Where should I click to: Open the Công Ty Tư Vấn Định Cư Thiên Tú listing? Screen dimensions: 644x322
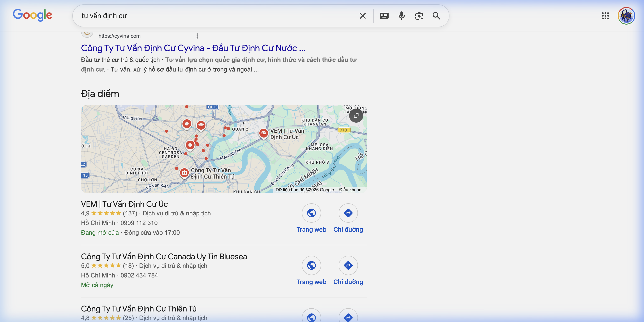(139, 309)
